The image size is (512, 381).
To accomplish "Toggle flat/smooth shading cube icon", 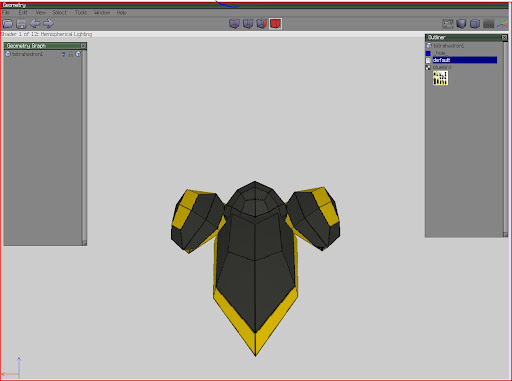I will [x=461, y=24].
